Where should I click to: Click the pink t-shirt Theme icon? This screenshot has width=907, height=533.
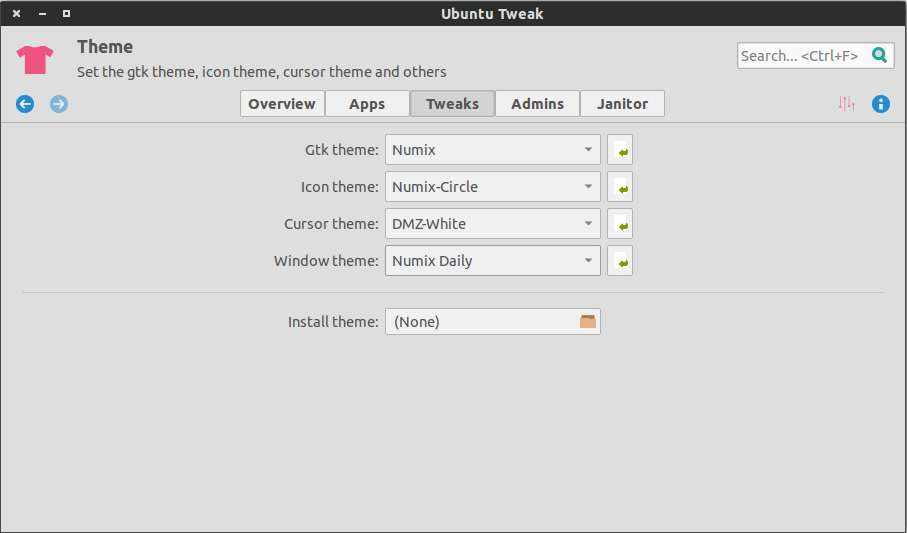(35, 60)
